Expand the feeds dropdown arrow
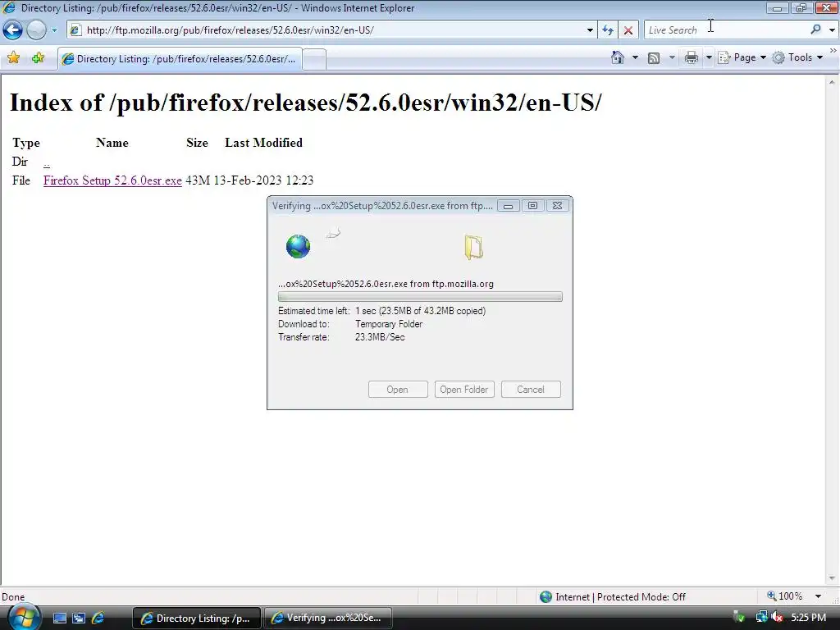 tap(672, 57)
